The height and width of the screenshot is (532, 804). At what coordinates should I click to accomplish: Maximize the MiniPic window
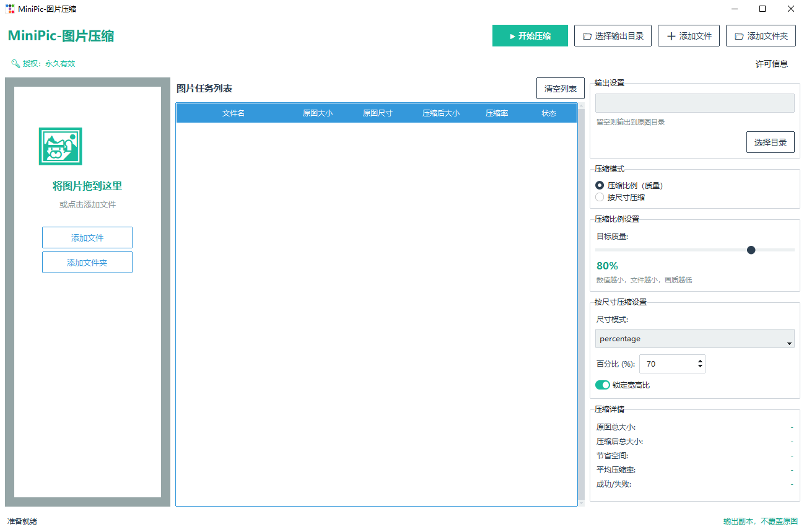click(762, 9)
